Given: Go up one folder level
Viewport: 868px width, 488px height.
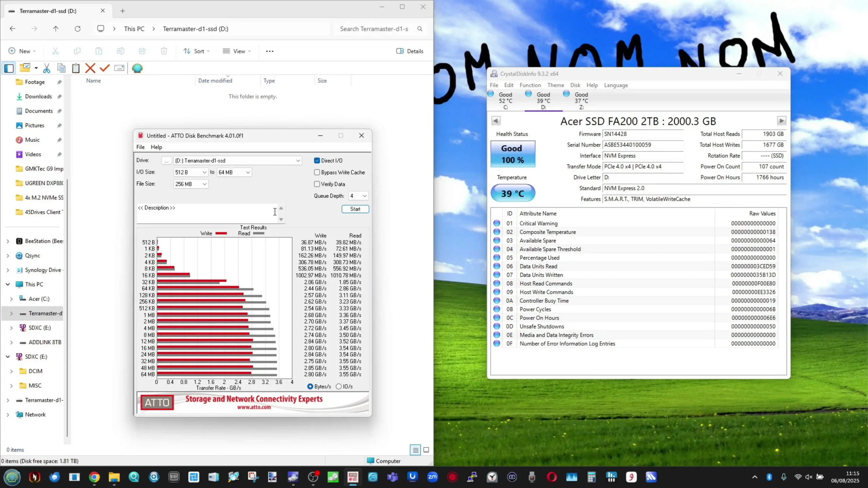Looking at the screenshot, I should (x=56, y=29).
